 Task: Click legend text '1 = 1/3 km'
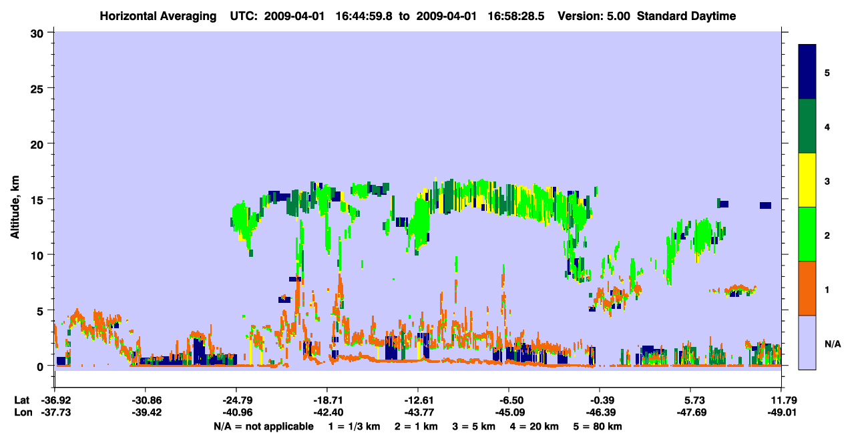click(355, 426)
